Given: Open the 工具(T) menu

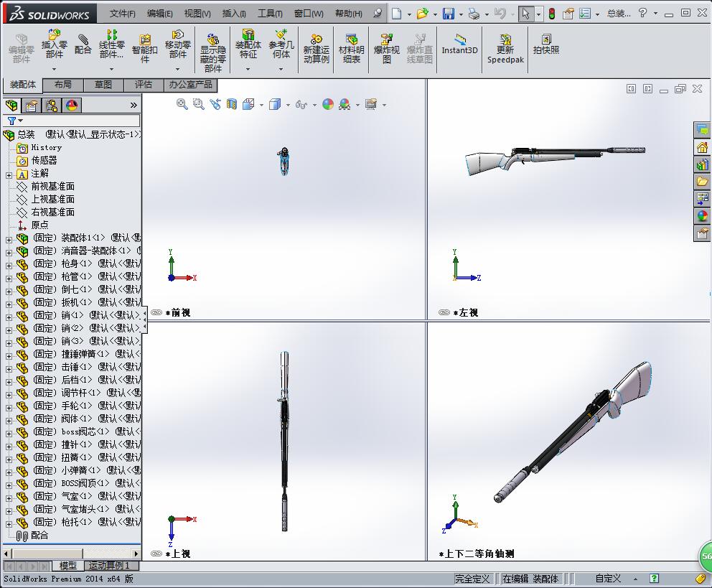Looking at the screenshot, I should coord(270,14).
